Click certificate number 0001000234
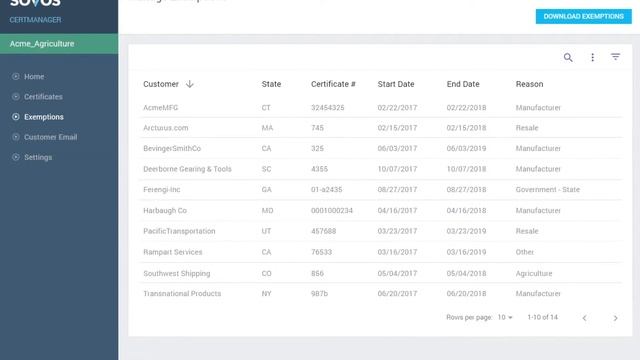 [331, 211]
